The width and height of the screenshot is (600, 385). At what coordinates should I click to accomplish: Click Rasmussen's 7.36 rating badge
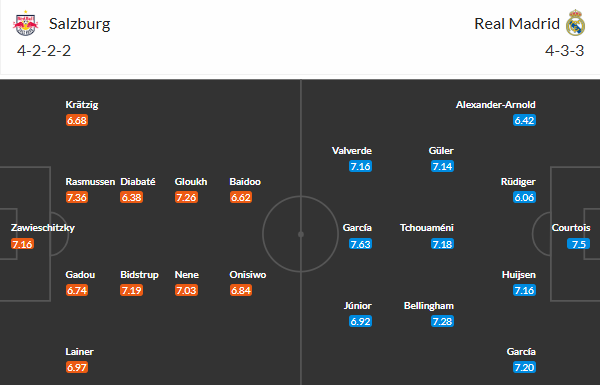(77, 197)
